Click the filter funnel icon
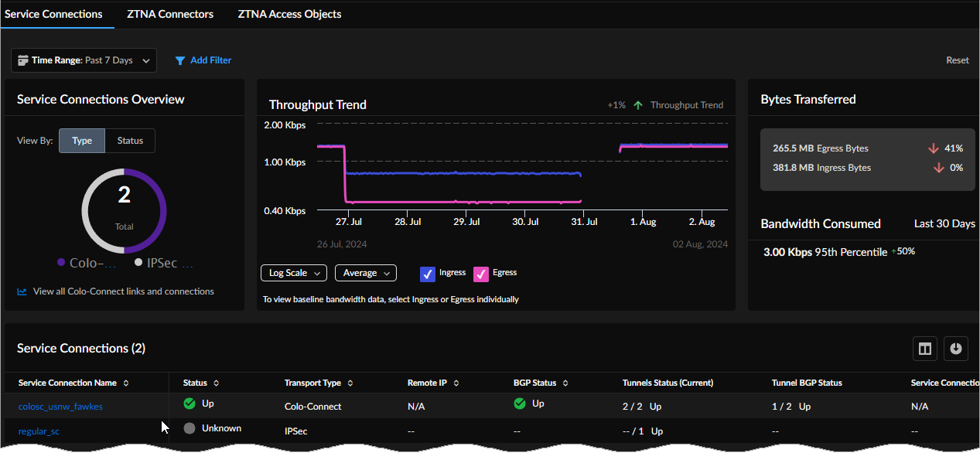This screenshot has height=453, width=980. [x=180, y=60]
